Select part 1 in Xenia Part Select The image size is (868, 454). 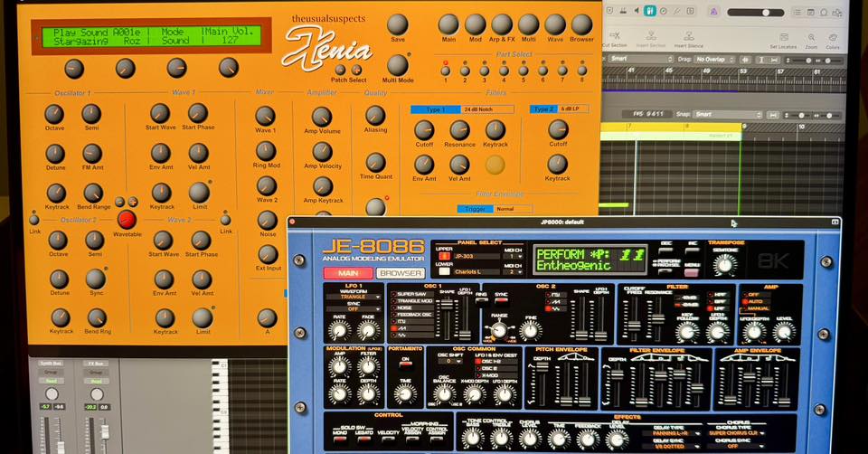(x=445, y=71)
